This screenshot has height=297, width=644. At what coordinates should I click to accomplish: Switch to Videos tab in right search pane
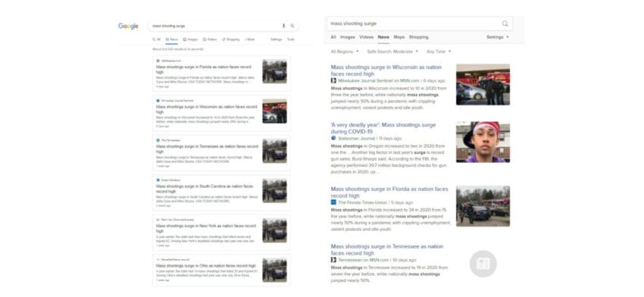pyautogui.click(x=367, y=37)
